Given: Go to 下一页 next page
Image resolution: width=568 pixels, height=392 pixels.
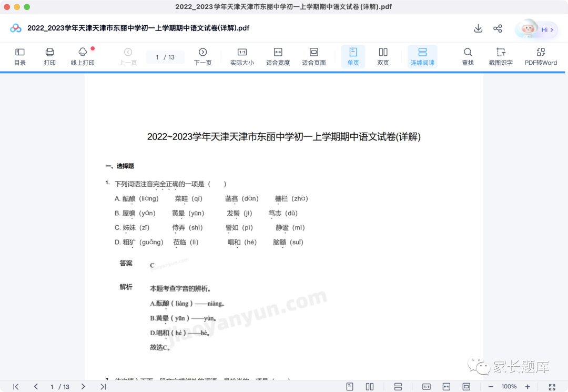Looking at the screenshot, I should 203,57.
